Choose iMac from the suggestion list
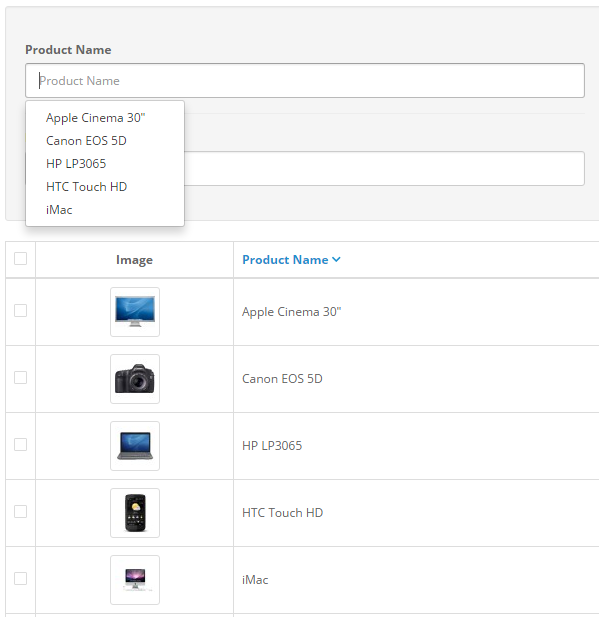This screenshot has height=617, width=599. tap(105, 210)
